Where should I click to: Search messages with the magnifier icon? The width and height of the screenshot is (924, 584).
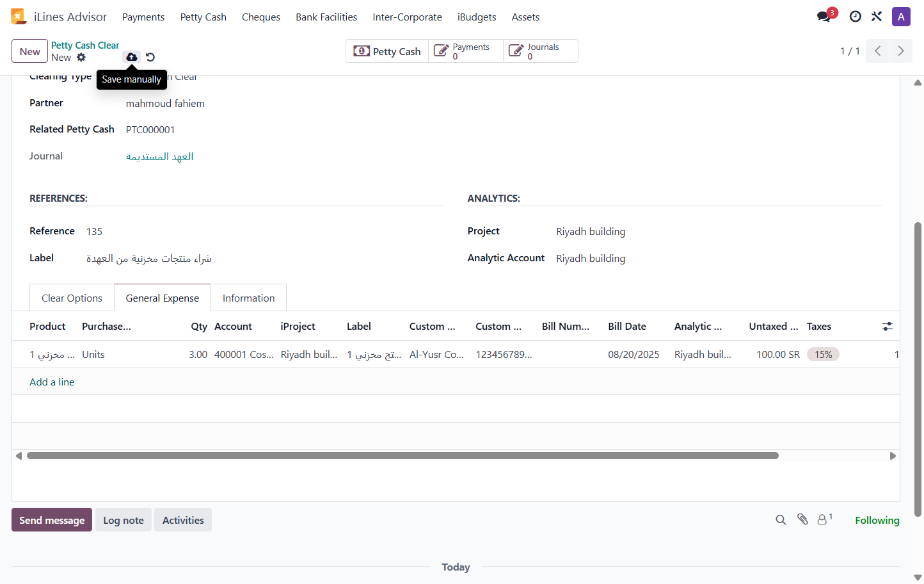click(781, 520)
